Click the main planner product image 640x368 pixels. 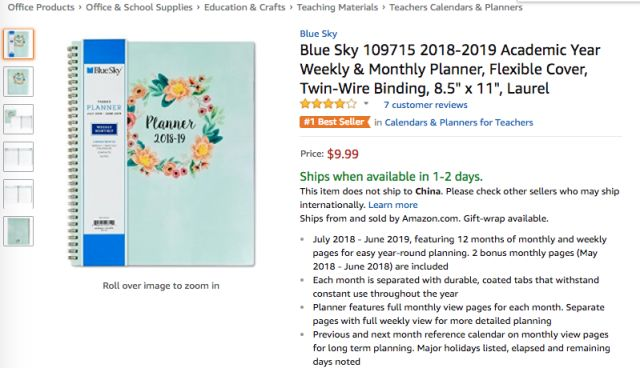click(x=162, y=153)
